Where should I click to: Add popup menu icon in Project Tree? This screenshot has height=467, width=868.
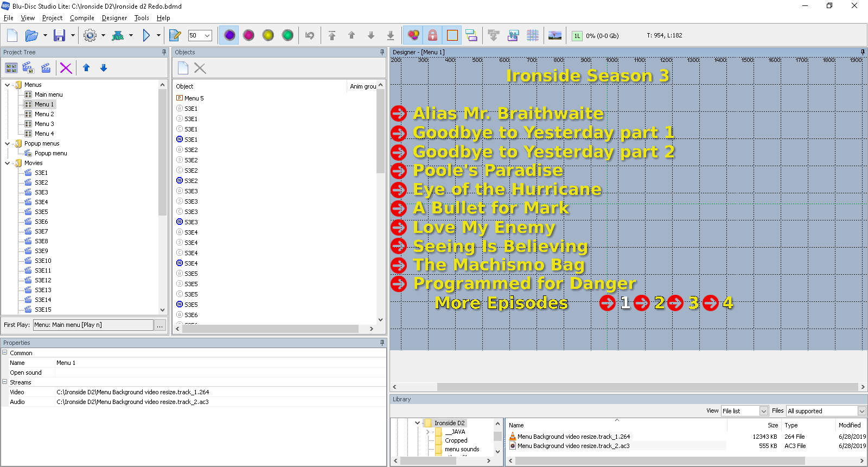pyautogui.click(x=29, y=68)
